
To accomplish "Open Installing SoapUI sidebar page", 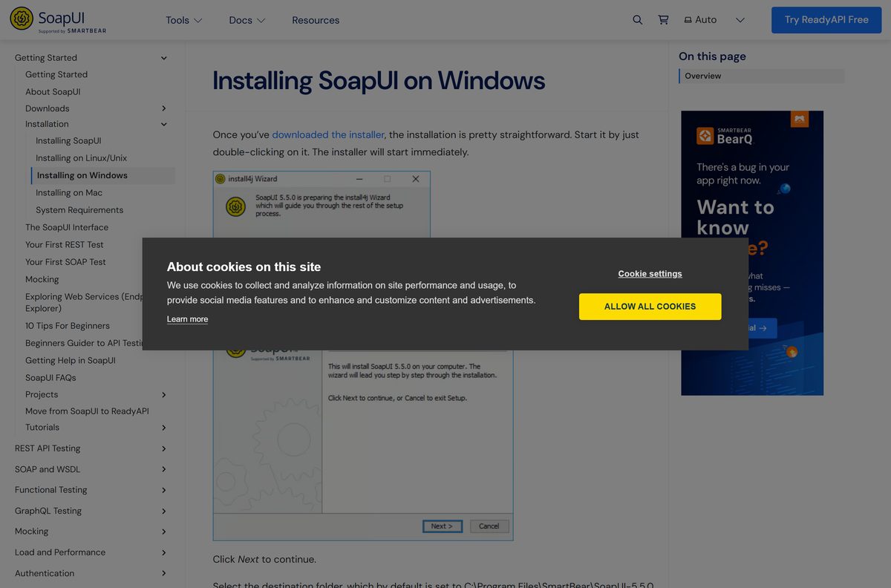I will click(68, 141).
